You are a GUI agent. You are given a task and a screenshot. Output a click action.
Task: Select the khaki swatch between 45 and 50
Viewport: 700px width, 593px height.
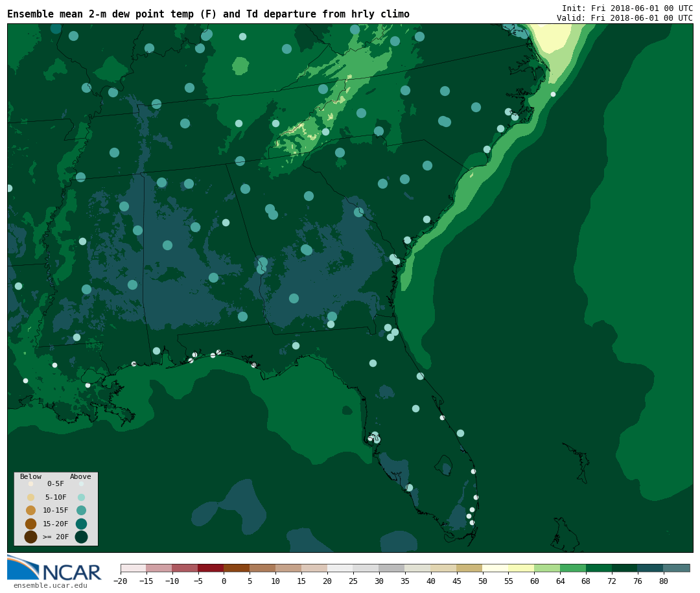(470, 568)
